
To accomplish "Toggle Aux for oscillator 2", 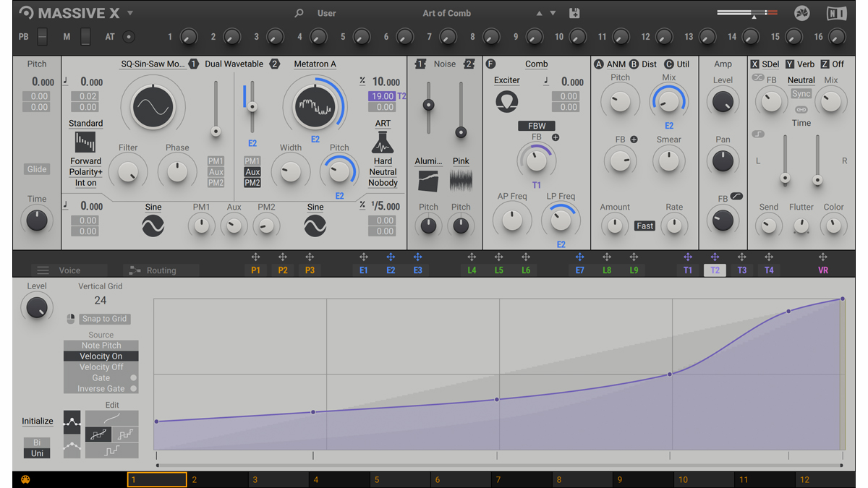I will coord(252,172).
